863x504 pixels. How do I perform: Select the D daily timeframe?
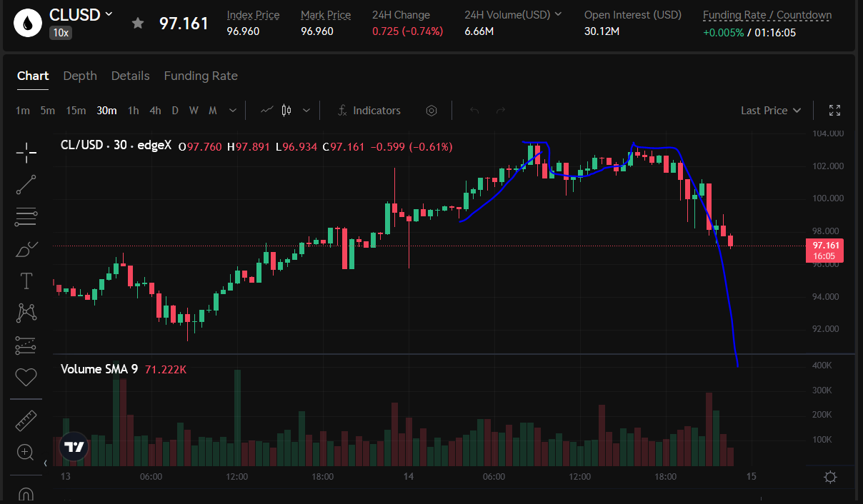pos(175,111)
